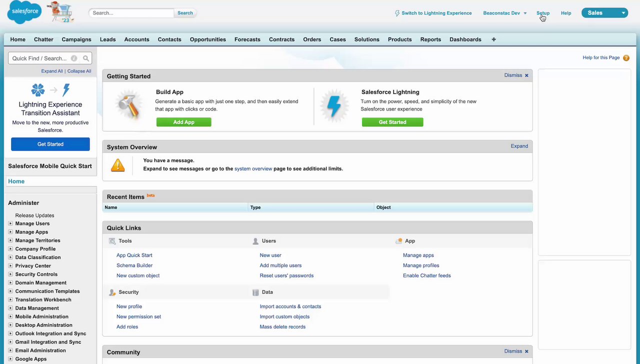Open the Reports tab
Viewport: 640px width, 364px height.
(430, 39)
